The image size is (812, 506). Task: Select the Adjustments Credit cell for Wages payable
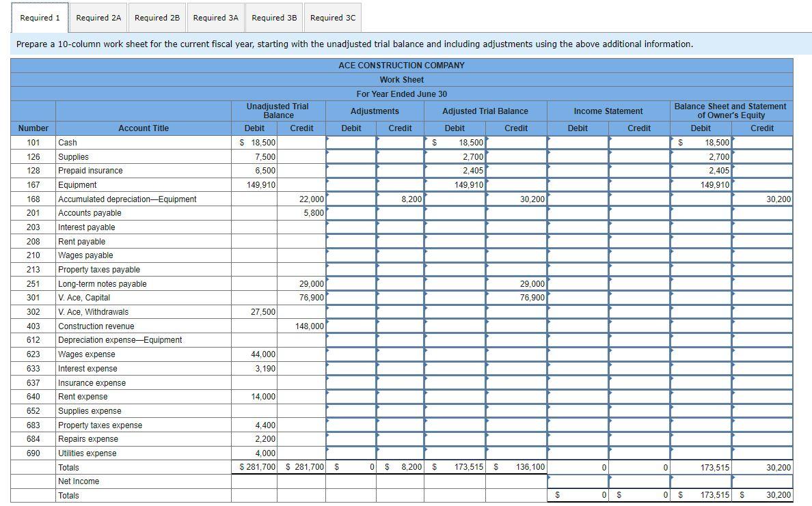pyautogui.click(x=399, y=255)
